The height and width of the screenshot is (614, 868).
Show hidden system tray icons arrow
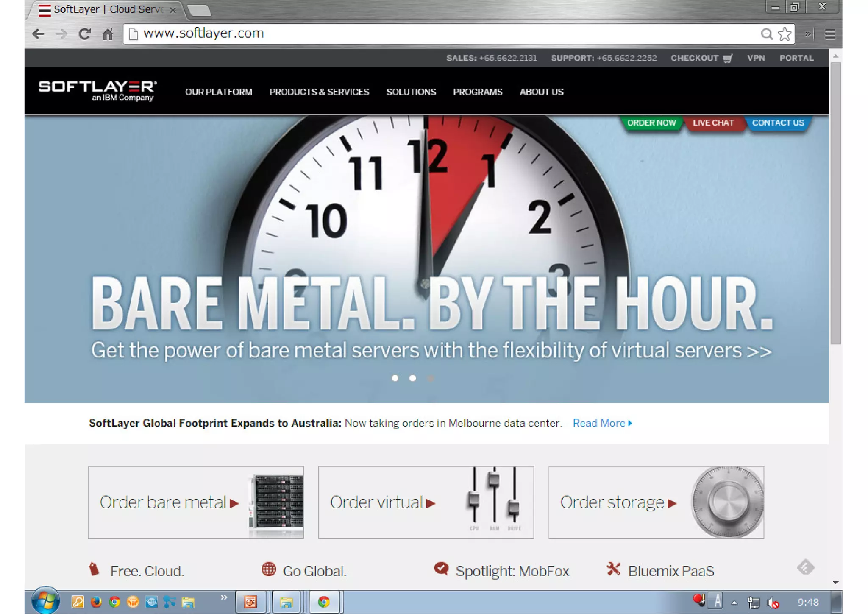pos(734,603)
